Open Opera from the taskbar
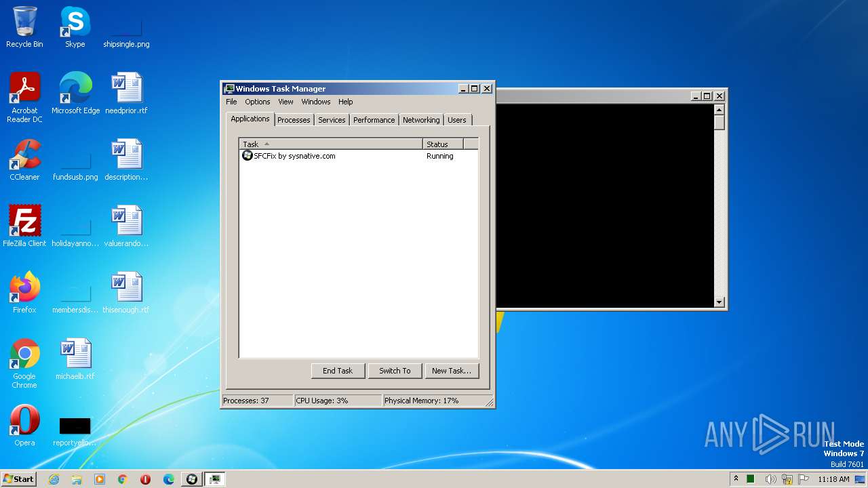 point(145,479)
